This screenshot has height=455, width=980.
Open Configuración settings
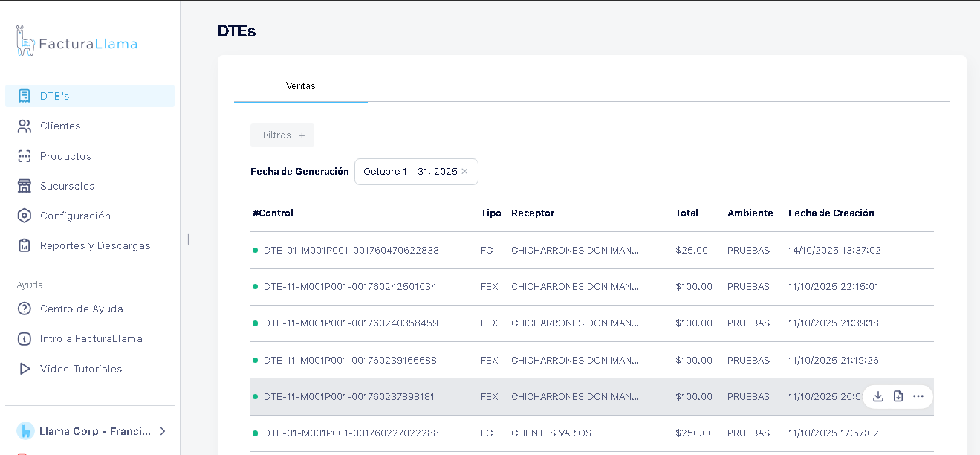pyautogui.click(x=74, y=216)
